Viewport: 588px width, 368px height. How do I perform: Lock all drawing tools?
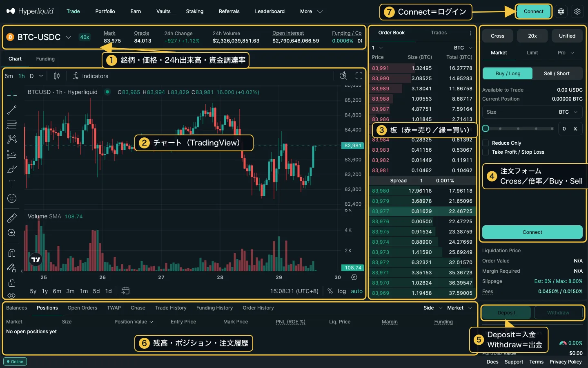[12, 283]
